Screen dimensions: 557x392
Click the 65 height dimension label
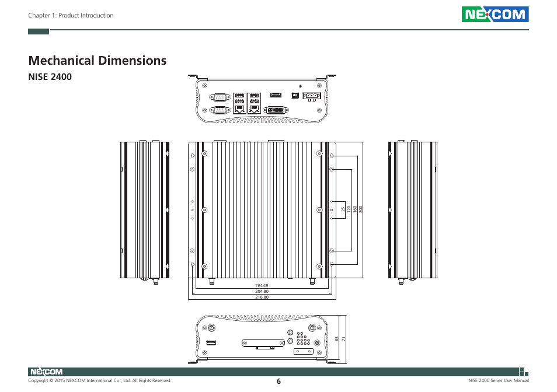coord(337,339)
